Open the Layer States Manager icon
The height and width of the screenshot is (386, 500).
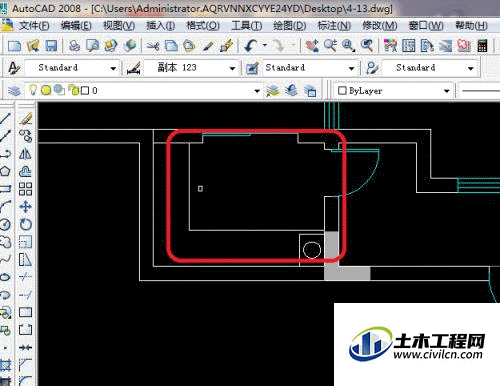[310, 90]
